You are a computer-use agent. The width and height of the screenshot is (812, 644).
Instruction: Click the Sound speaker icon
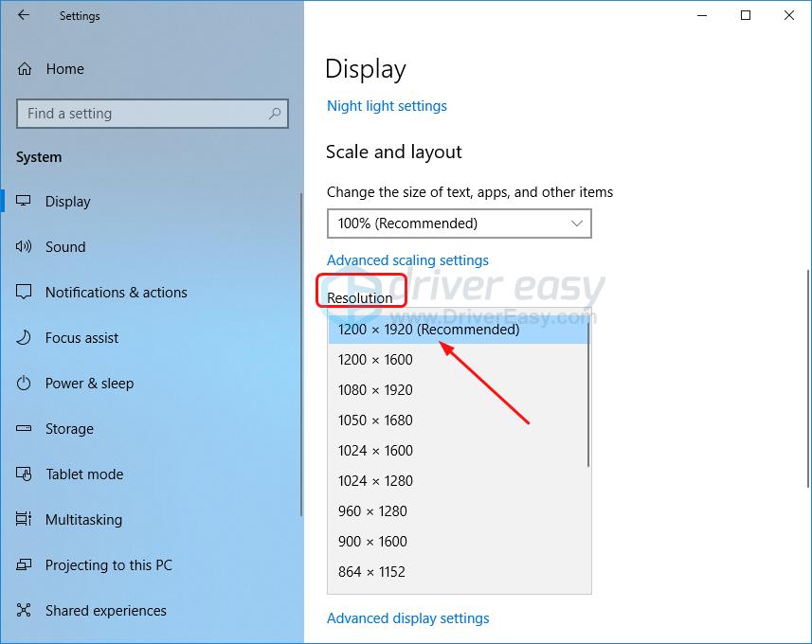point(25,247)
